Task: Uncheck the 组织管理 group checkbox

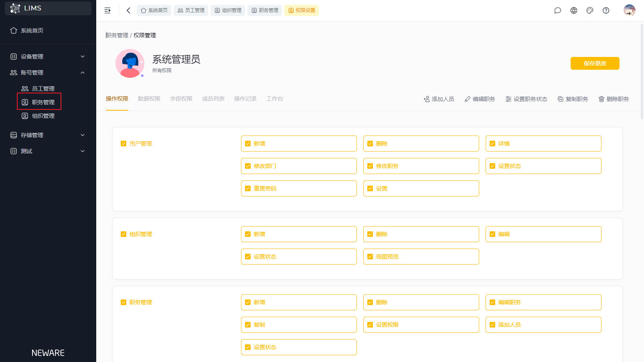Action: (124, 234)
